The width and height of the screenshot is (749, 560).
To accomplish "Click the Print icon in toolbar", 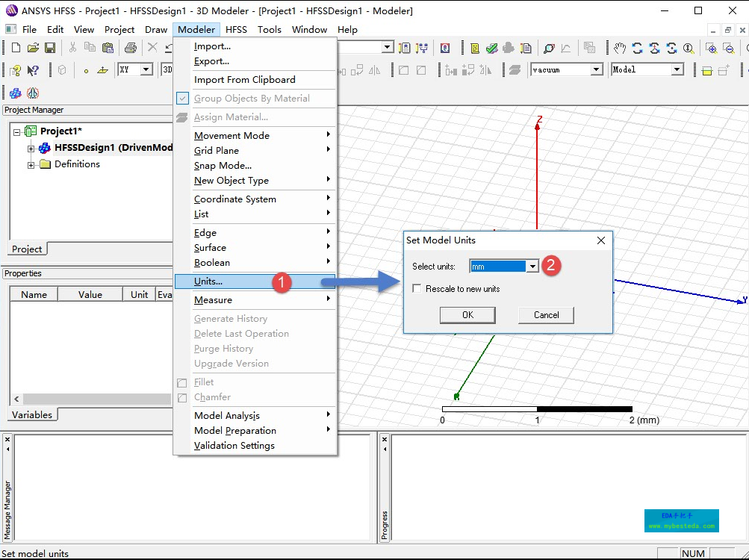I will click(131, 48).
